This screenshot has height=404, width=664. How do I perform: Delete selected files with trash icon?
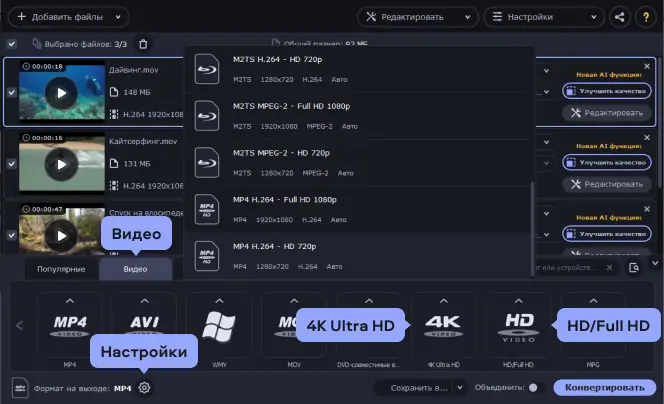click(x=143, y=44)
